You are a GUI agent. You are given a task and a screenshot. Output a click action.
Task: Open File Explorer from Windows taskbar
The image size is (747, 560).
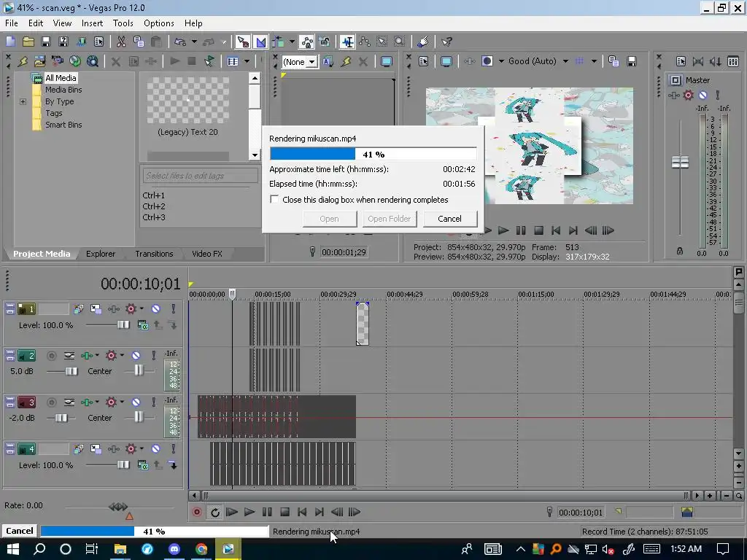pos(120,549)
